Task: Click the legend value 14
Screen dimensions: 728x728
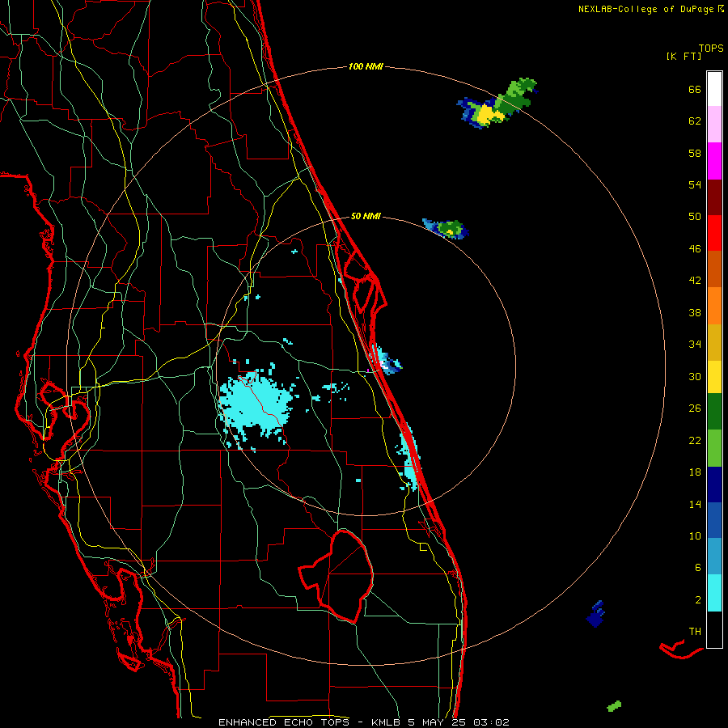Action: point(695,504)
